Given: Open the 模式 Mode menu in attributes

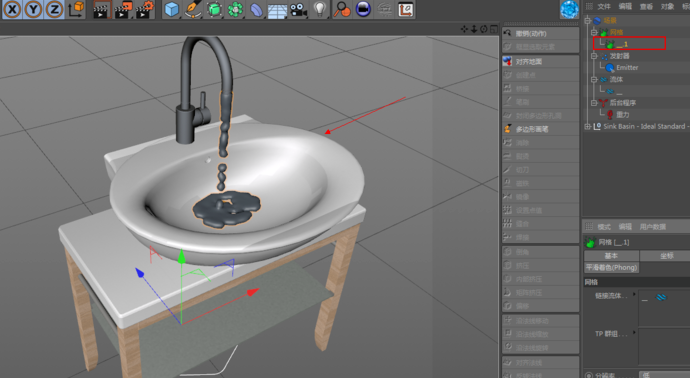Looking at the screenshot, I should (x=604, y=227).
